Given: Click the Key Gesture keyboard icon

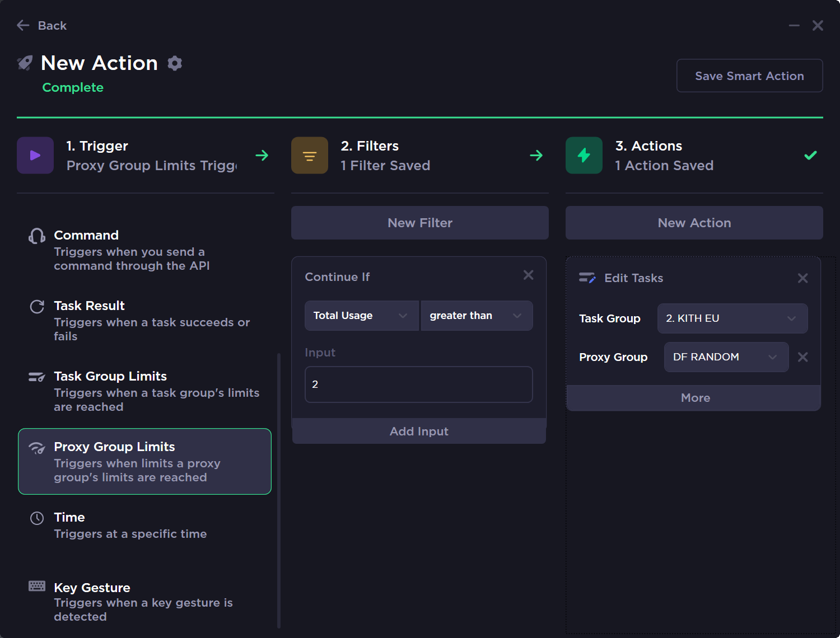Looking at the screenshot, I should pos(37,586).
